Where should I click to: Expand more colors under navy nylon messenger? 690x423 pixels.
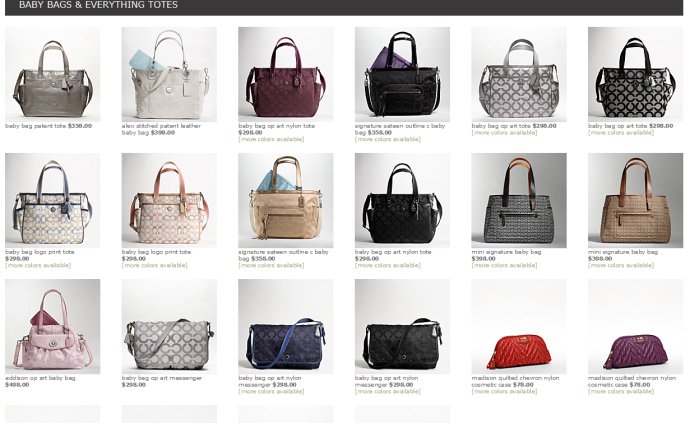click(271, 391)
